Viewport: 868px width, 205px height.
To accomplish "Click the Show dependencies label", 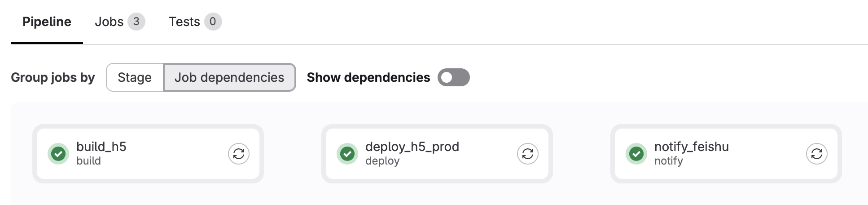I will [368, 77].
